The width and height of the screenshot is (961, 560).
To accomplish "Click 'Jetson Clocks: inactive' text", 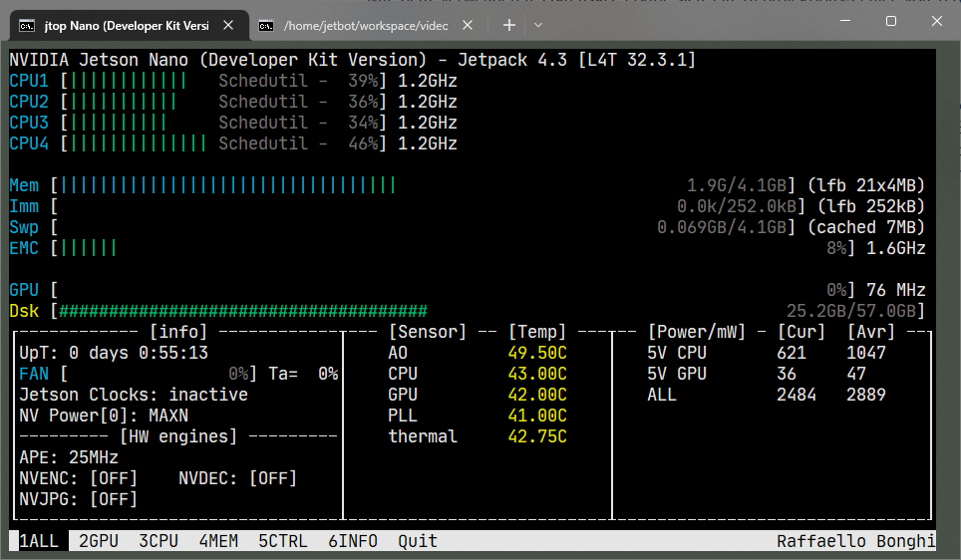I will (x=133, y=395).
